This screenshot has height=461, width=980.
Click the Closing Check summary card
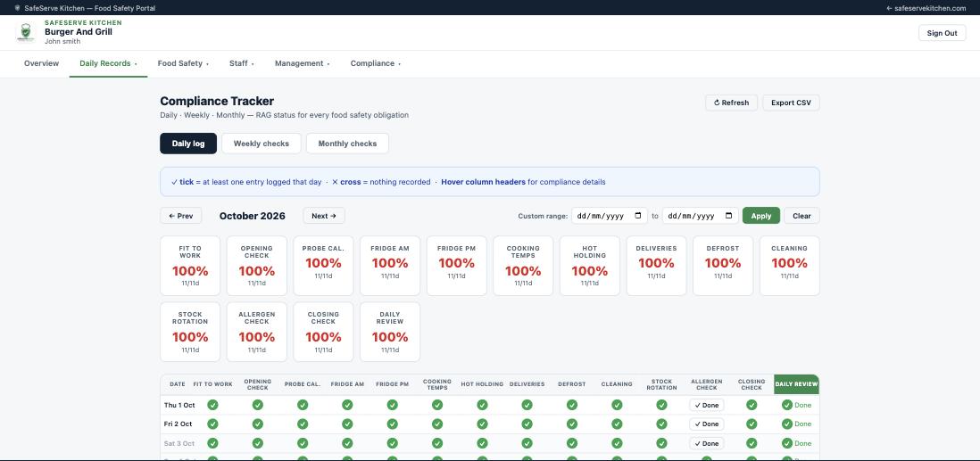323,332
